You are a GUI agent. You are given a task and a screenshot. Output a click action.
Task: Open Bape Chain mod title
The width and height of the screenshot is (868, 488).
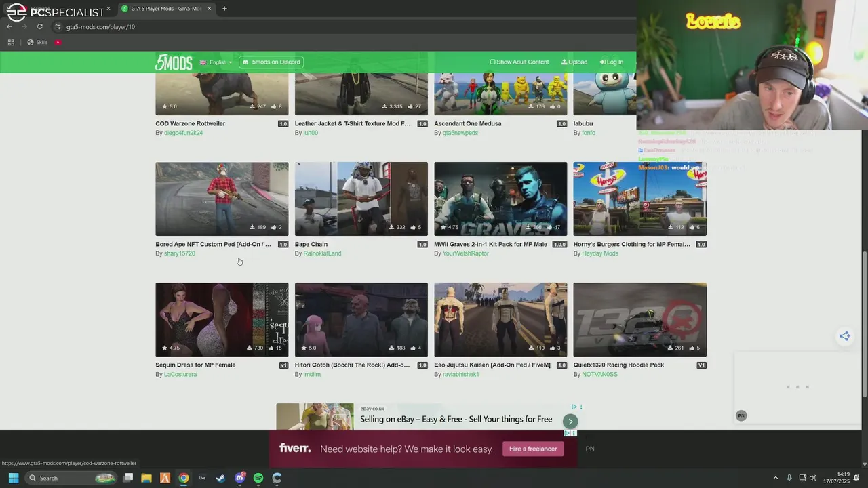(311, 245)
